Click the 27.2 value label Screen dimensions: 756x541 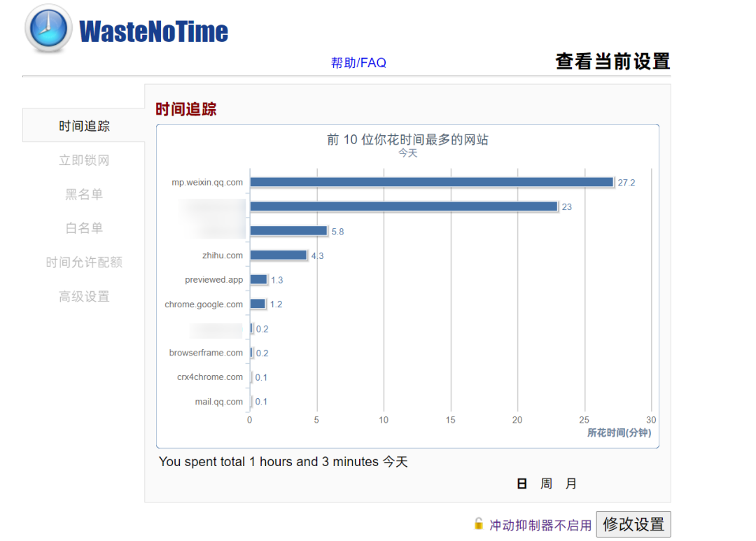626,183
